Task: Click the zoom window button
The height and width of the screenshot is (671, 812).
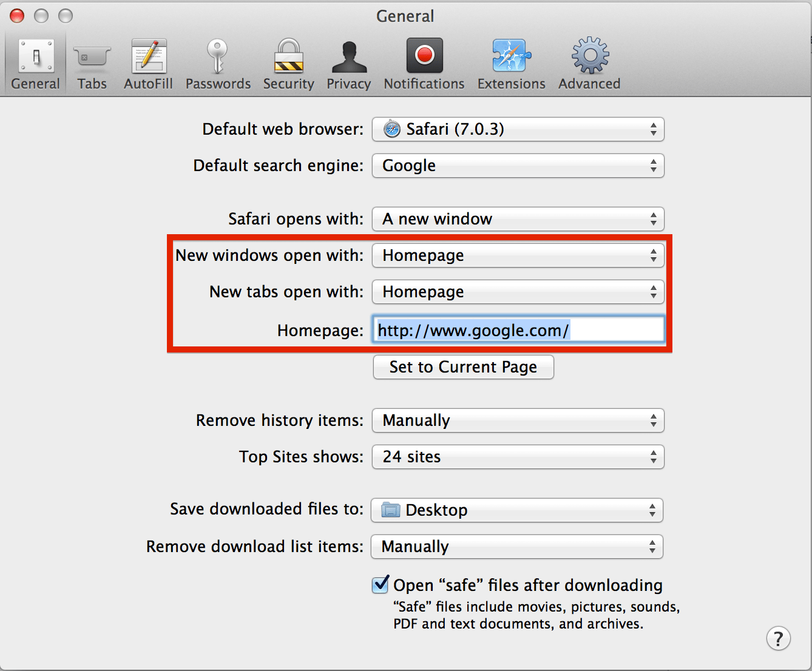Action: [x=66, y=16]
